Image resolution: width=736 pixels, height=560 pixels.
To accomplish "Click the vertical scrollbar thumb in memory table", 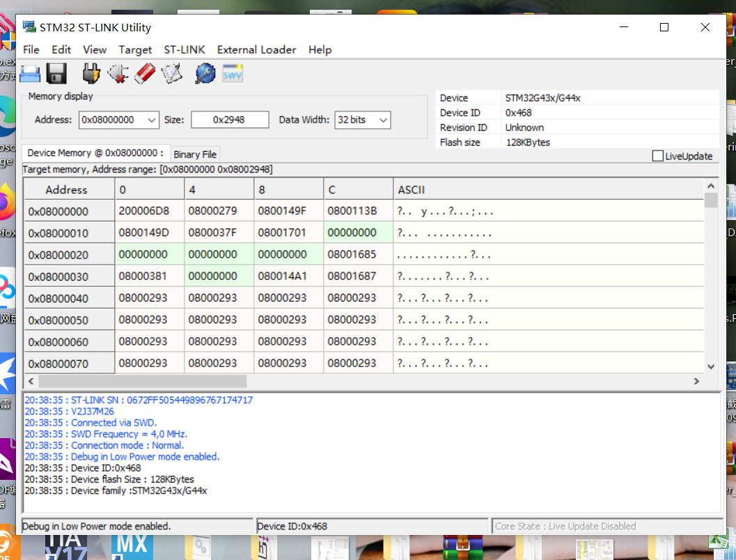I will [711, 200].
